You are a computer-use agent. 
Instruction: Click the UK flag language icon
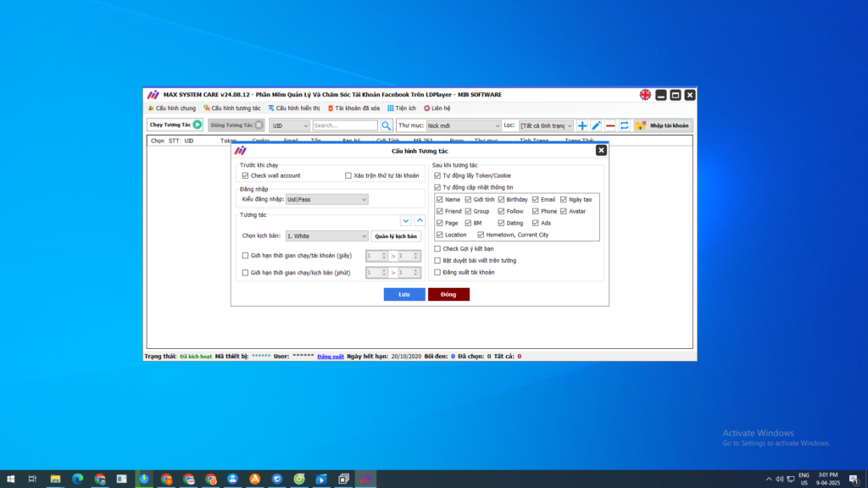(645, 95)
